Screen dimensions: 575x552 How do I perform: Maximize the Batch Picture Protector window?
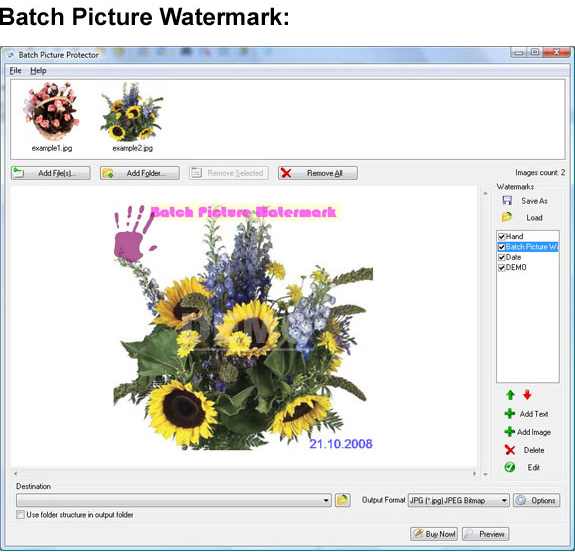(535, 52)
